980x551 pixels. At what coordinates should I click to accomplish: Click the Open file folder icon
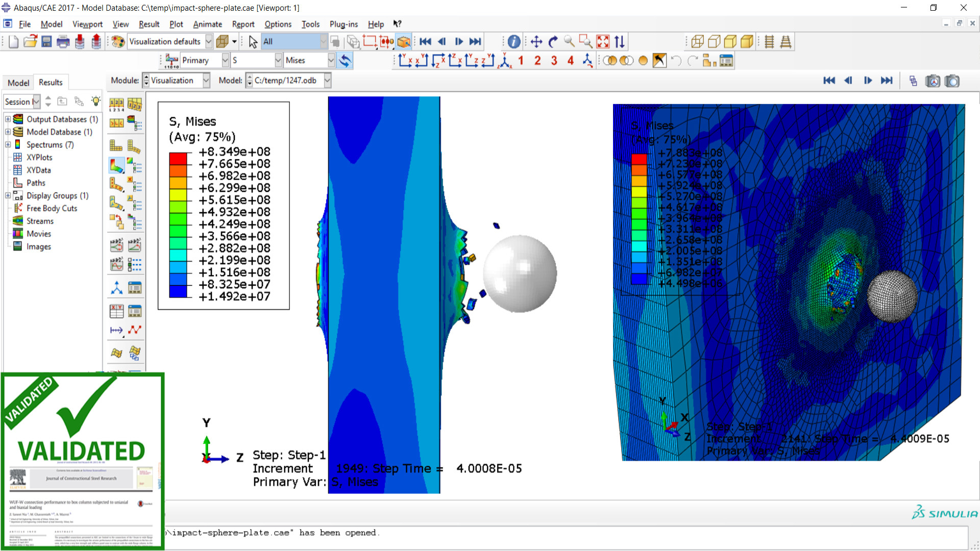[30, 42]
